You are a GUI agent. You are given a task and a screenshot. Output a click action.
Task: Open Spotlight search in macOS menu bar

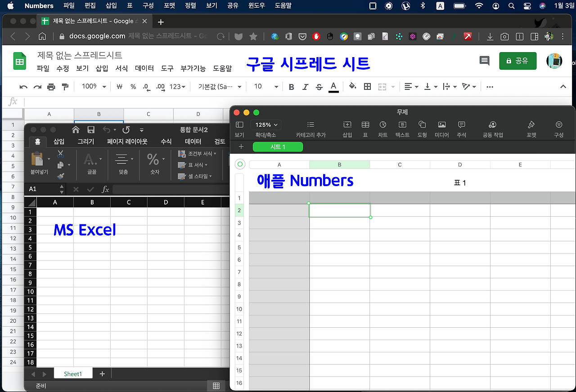[x=511, y=6]
